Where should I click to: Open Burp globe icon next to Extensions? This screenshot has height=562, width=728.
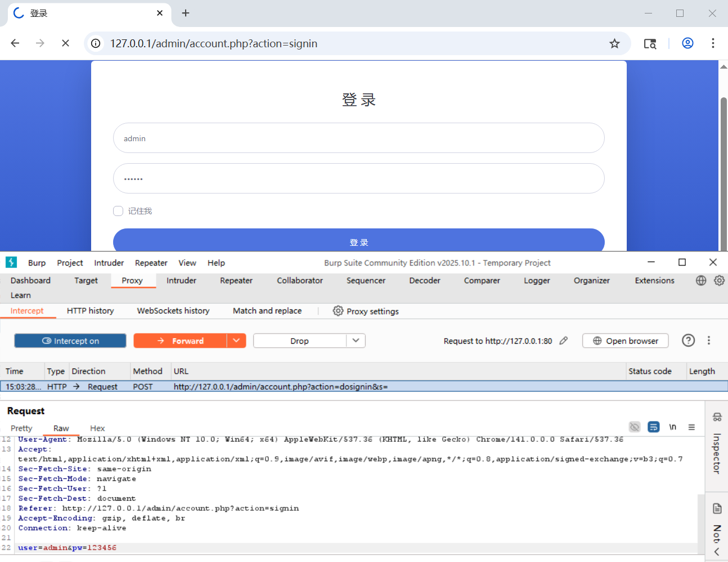701,280
